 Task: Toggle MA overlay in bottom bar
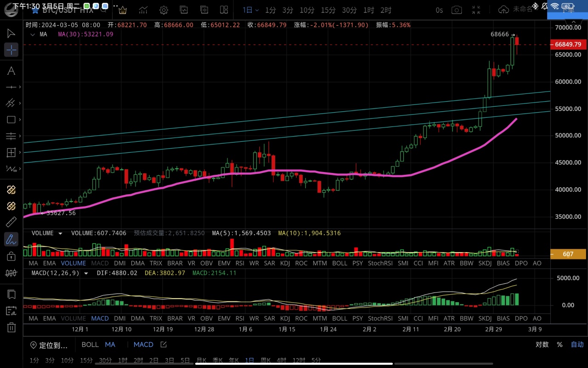[x=110, y=345]
